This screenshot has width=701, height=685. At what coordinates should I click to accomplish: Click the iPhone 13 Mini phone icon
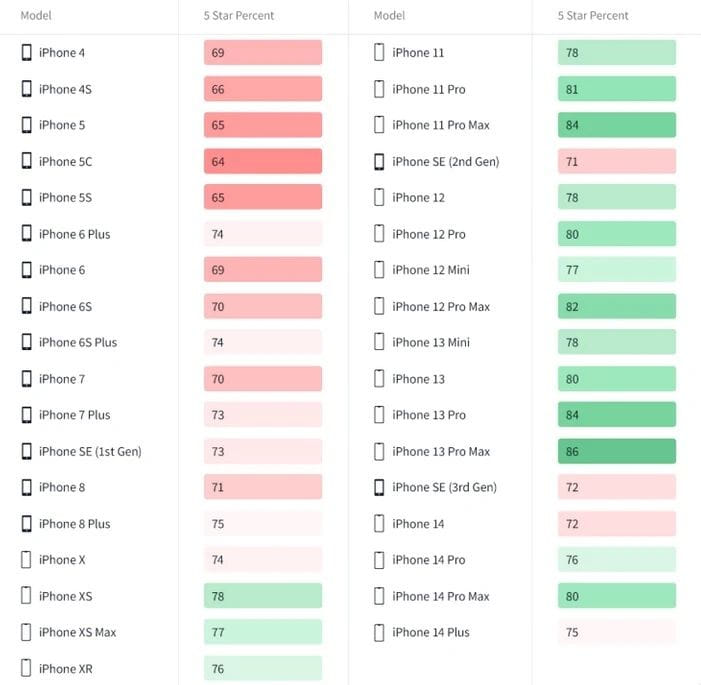point(379,342)
